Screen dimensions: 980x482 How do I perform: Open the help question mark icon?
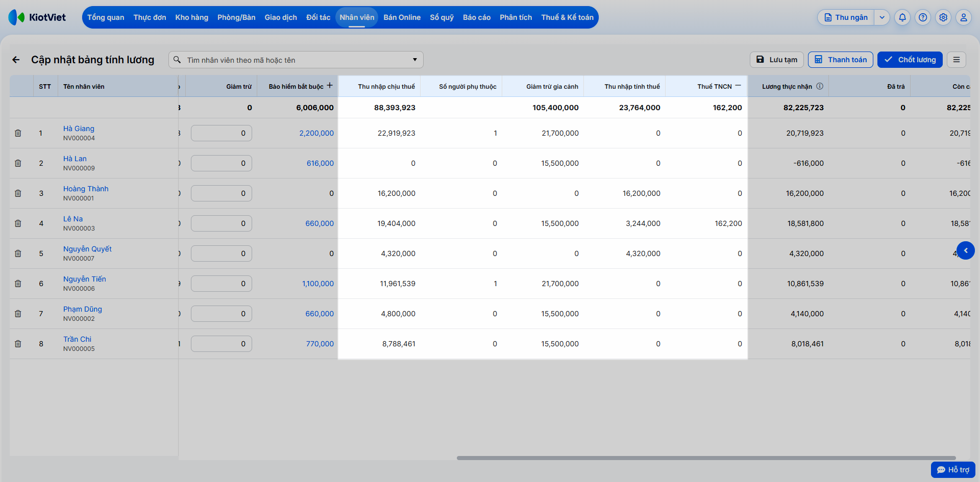[x=923, y=17]
